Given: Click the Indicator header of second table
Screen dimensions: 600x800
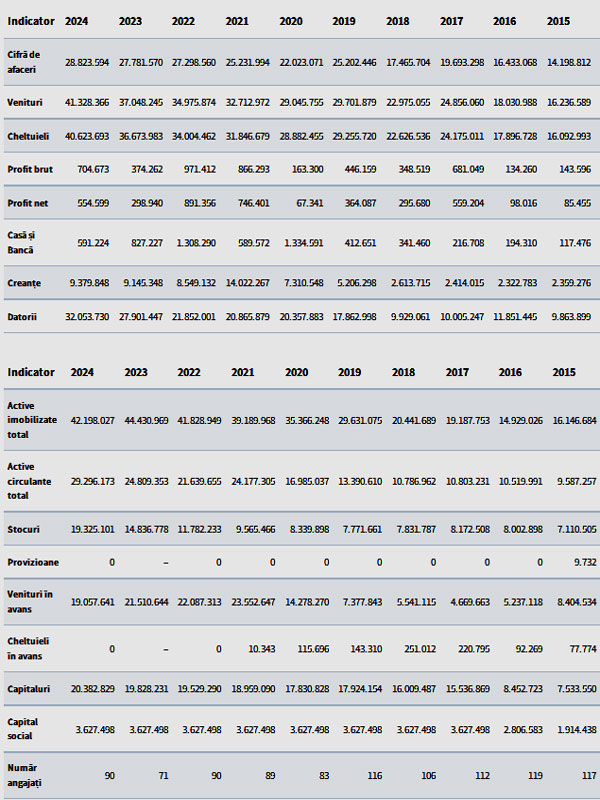Looking at the screenshot, I should (31, 372).
